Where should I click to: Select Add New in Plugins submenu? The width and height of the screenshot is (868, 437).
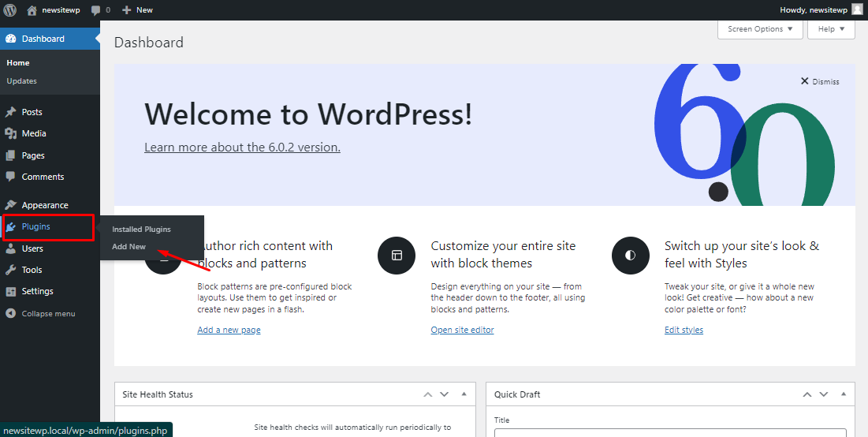[129, 247]
